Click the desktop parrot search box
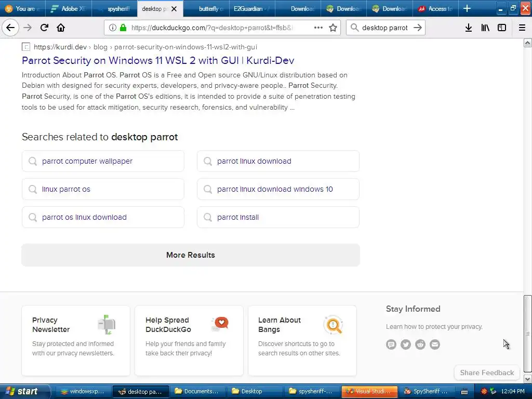The height and width of the screenshot is (399, 532). pyautogui.click(x=385, y=28)
